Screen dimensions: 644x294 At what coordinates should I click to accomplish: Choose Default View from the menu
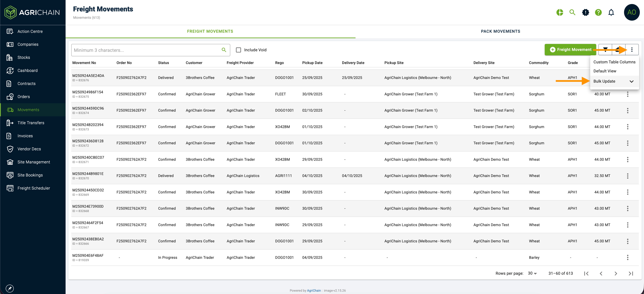(605, 71)
